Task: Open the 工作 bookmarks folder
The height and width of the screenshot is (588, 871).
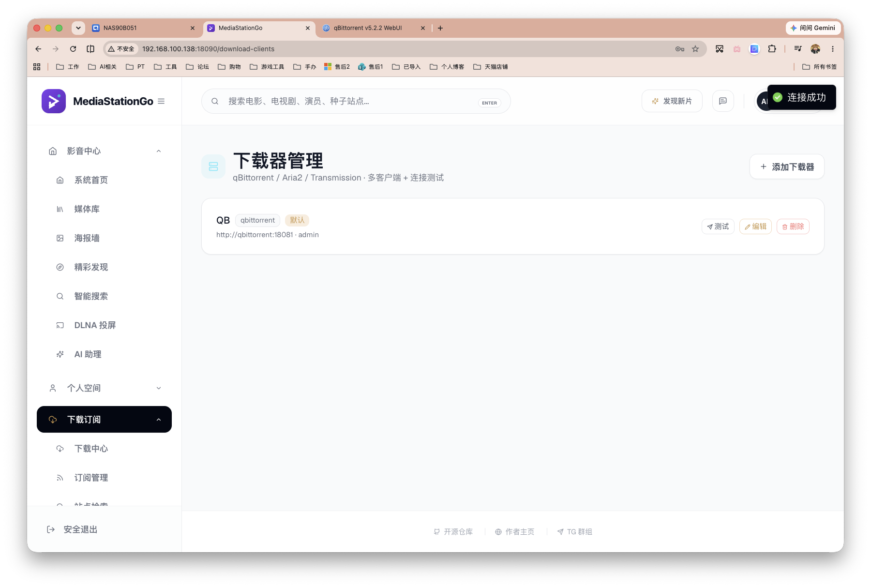Action: point(68,67)
